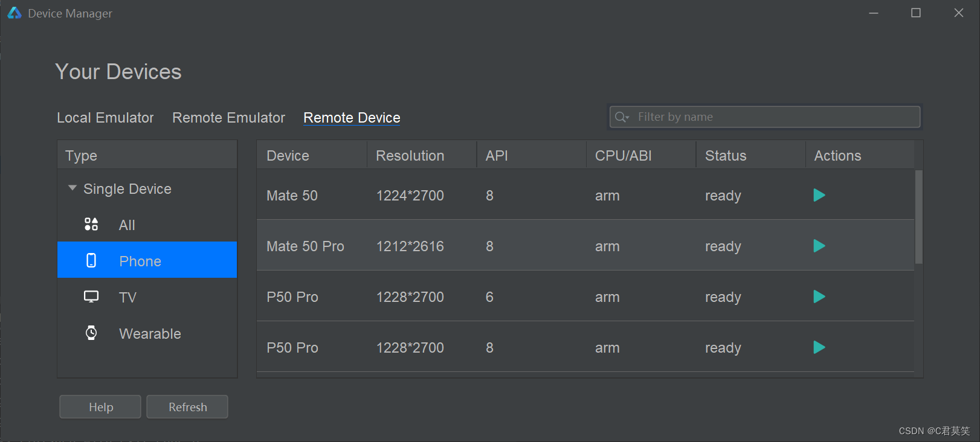The image size is (980, 442).
Task: Click the API column header
Action: (532, 155)
